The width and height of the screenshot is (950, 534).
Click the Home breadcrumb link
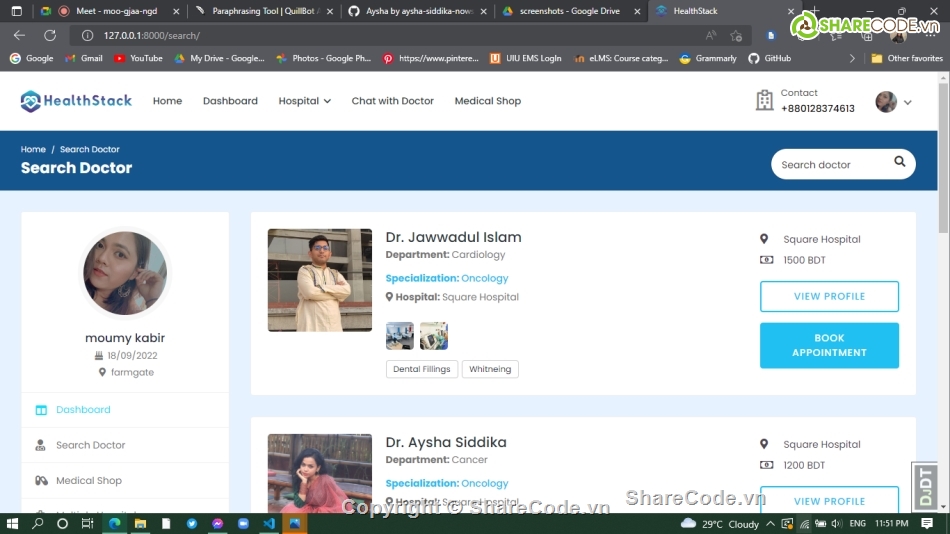(x=33, y=149)
